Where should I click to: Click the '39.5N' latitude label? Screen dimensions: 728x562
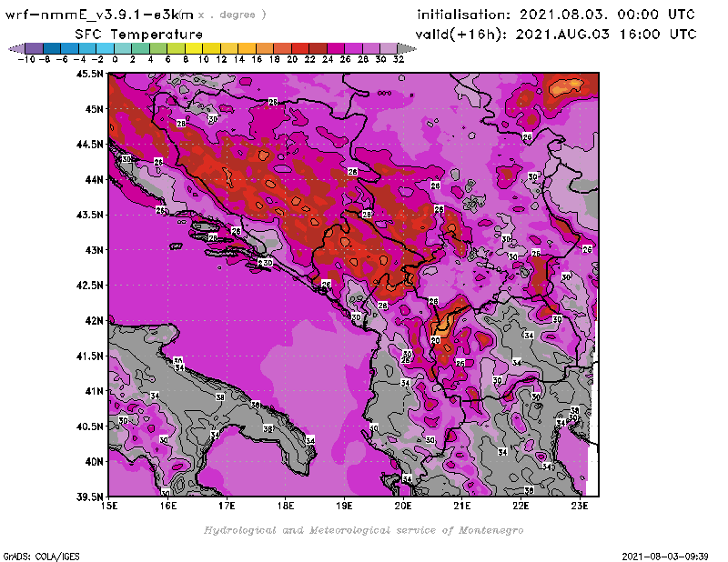pyautogui.click(x=89, y=497)
